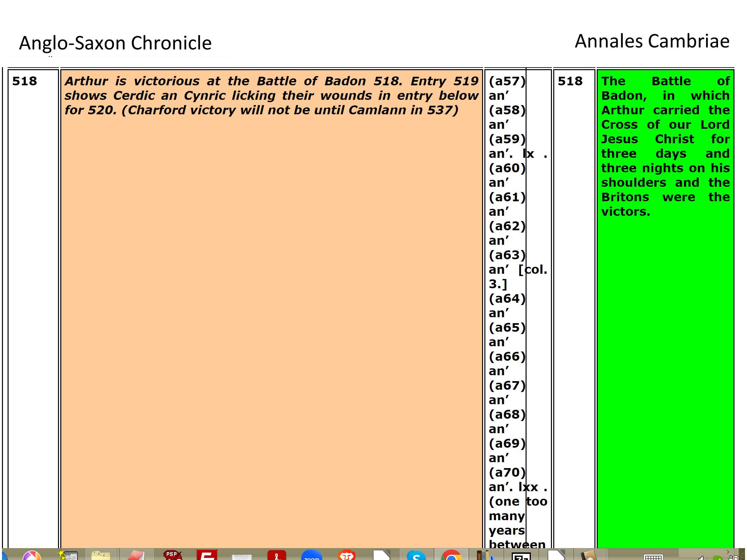Open the 7-Zip taskbar icon
The height and width of the screenshot is (560, 747).
(521, 556)
